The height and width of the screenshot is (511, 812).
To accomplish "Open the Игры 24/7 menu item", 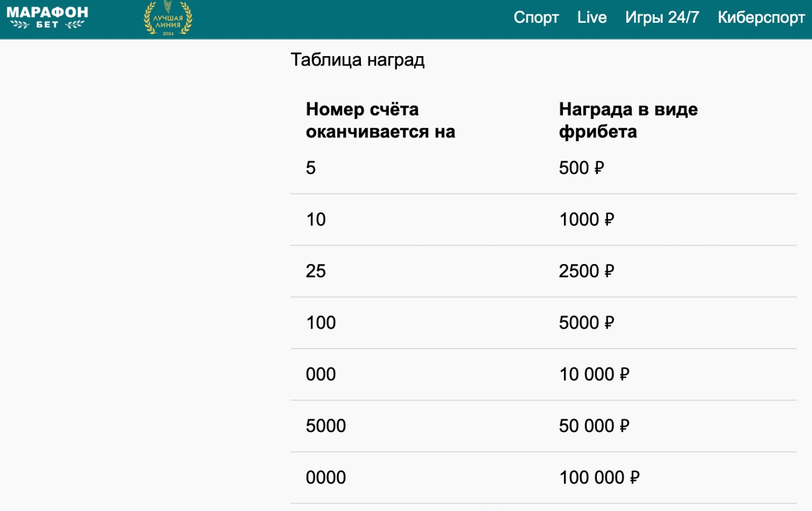I will (x=662, y=18).
